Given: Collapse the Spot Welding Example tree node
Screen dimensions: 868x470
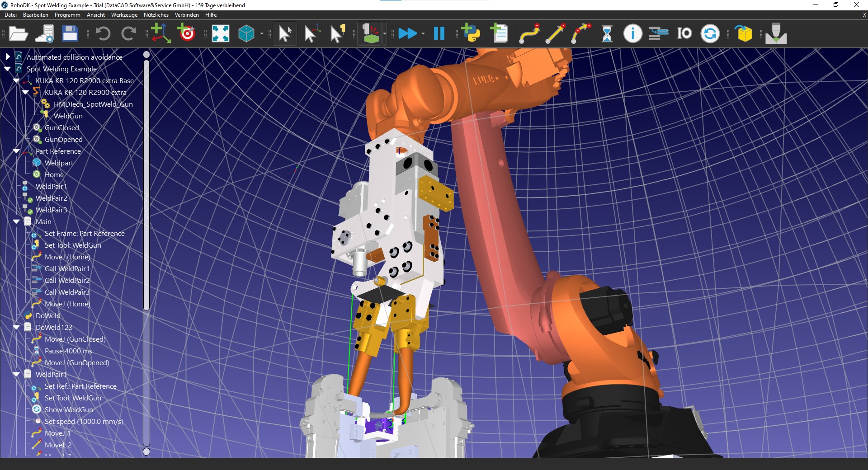Looking at the screenshot, I should point(7,69).
